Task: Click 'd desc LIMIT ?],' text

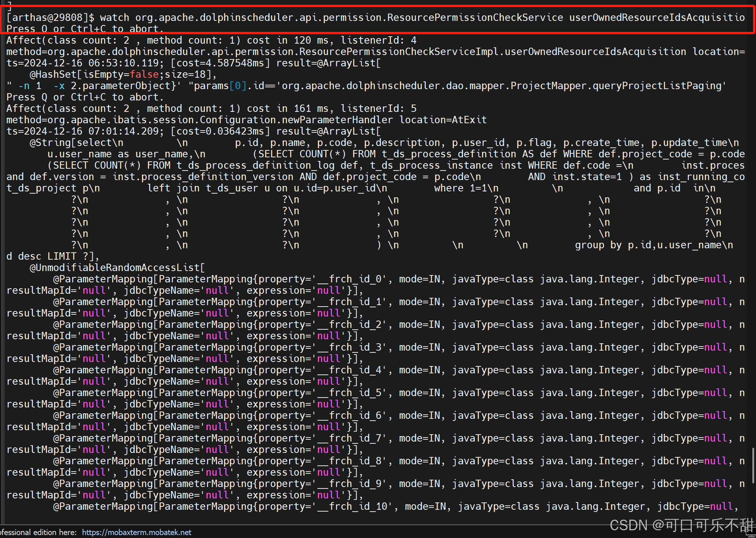Action: pos(53,256)
